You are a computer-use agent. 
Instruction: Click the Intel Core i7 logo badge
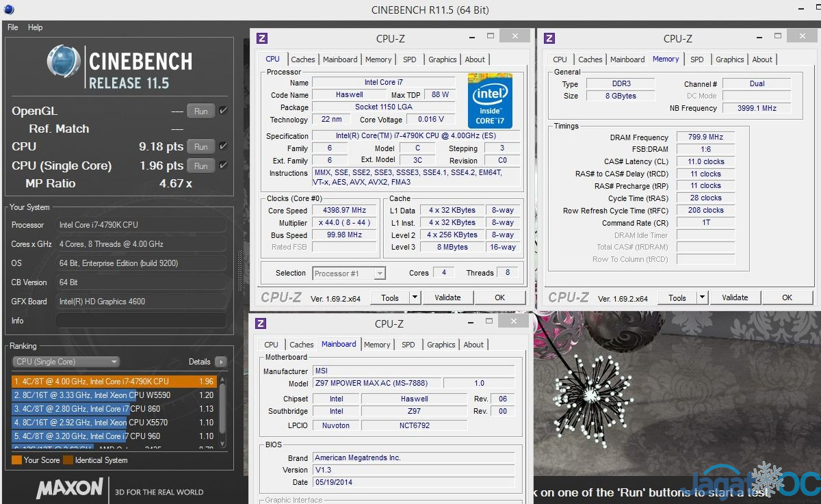pos(490,100)
